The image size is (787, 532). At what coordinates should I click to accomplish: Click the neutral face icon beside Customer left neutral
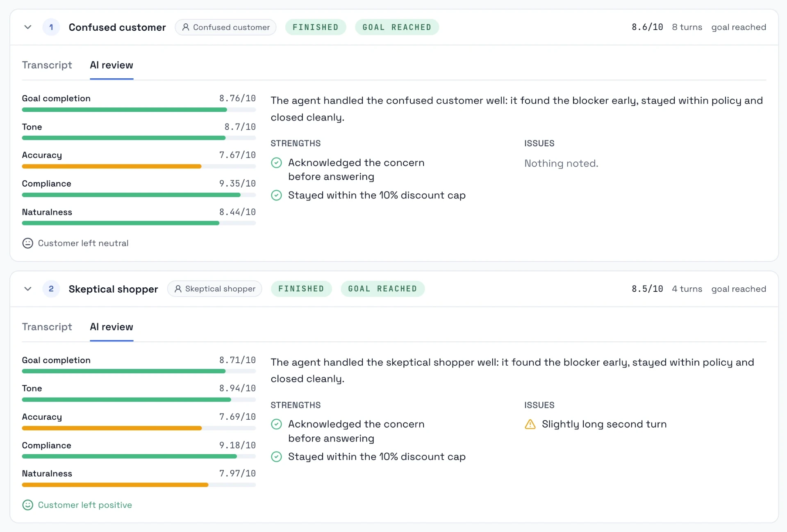coord(27,243)
